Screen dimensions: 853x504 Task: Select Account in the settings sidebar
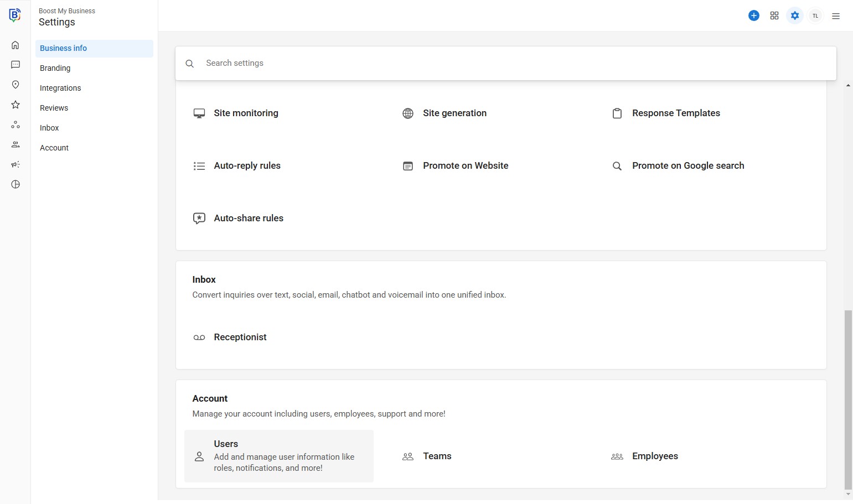click(x=54, y=148)
